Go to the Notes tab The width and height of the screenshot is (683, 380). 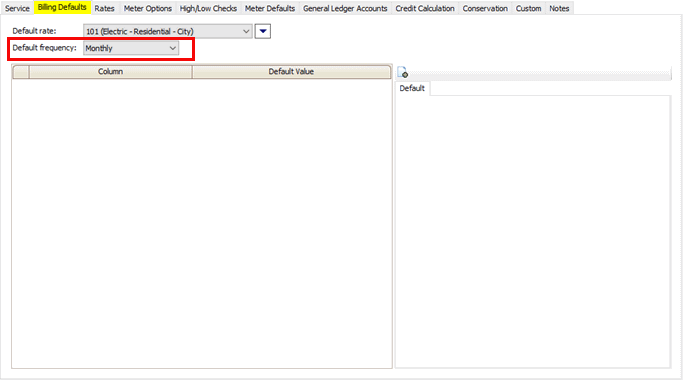[559, 8]
